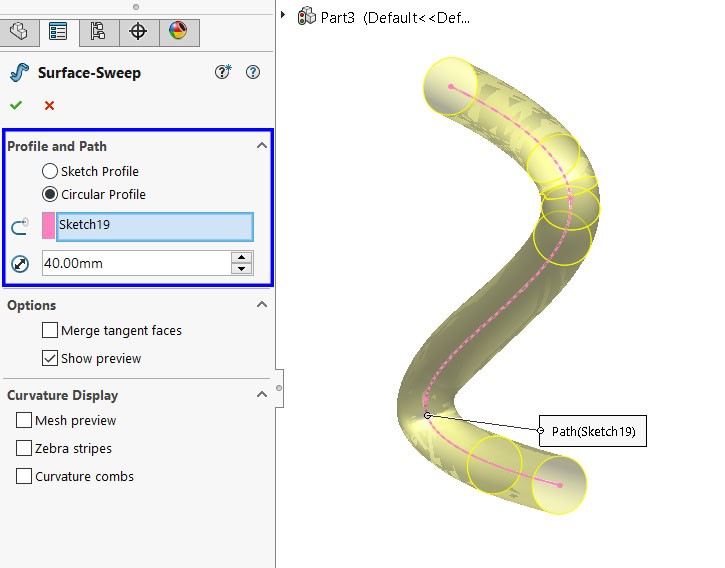Click the Part3 part icon

(307, 16)
